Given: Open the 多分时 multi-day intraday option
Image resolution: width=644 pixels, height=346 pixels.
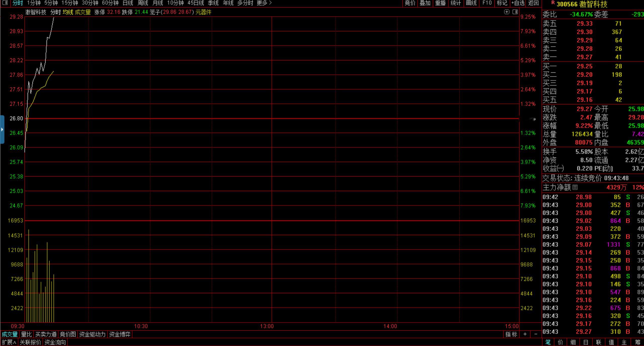Looking at the screenshot, I should pyautogui.click(x=245, y=3).
